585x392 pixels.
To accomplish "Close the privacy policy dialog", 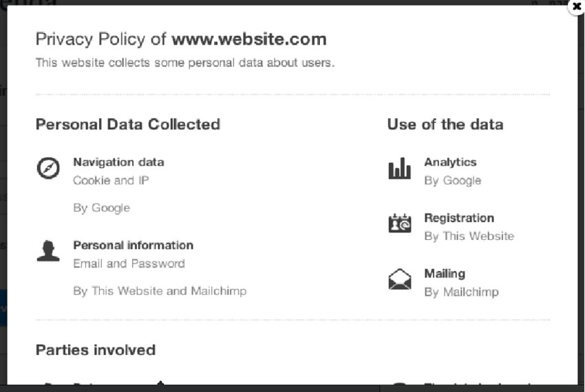I will 576,7.
